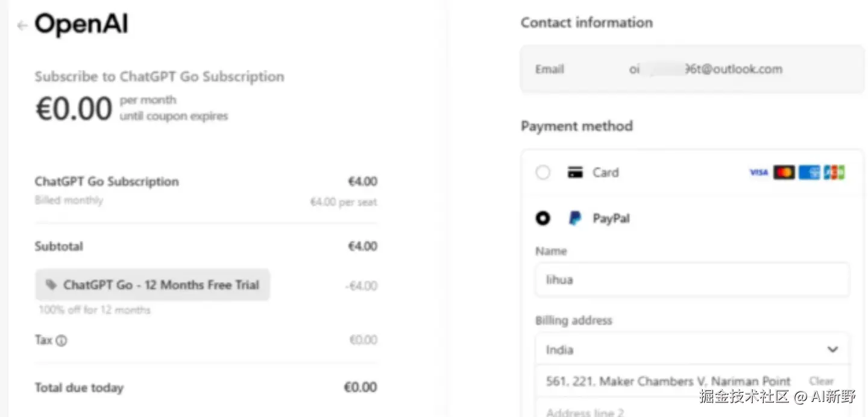Viewport: 868px width, 417px height.
Task: Click the 12 Months Free Trial coupon
Action: (153, 285)
